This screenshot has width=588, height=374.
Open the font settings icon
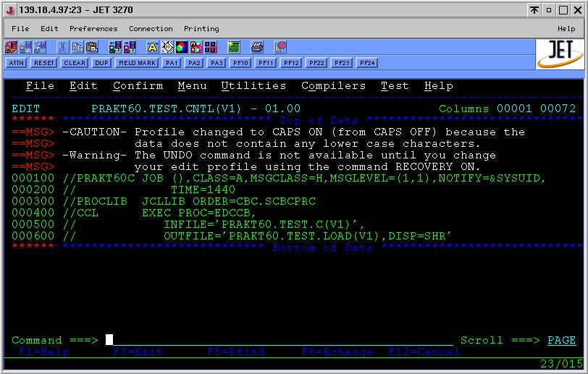pos(153,48)
